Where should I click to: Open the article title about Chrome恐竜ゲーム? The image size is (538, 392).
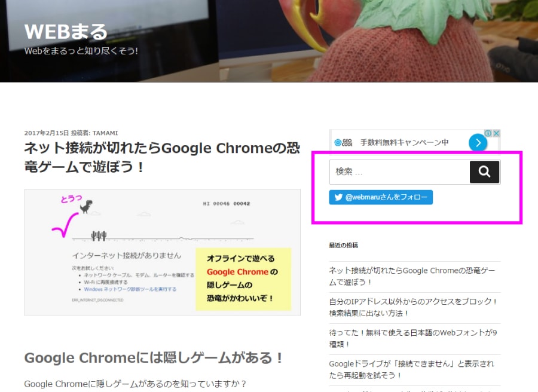click(162, 157)
